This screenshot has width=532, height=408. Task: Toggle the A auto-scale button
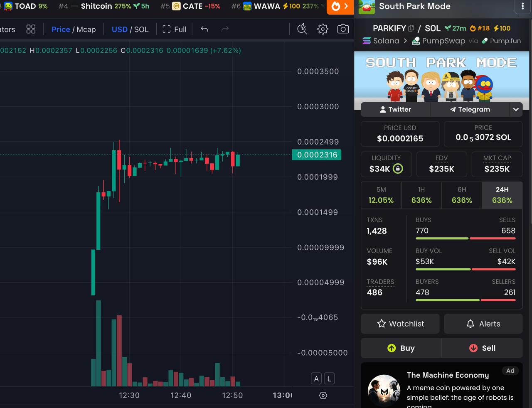coord(316,379)
